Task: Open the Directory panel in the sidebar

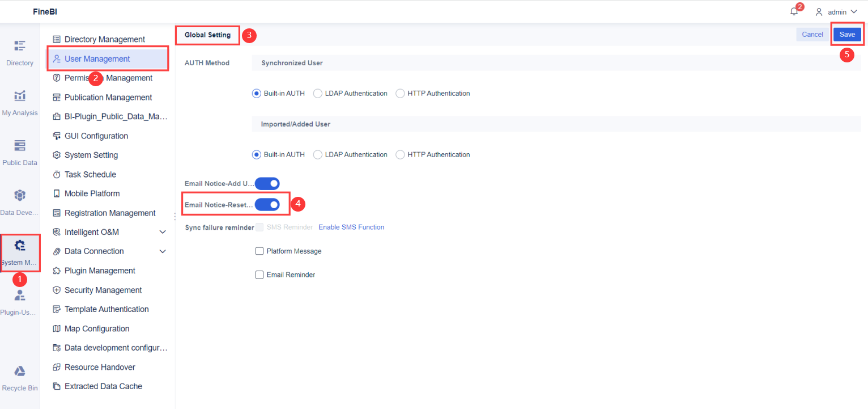Action: click(19, 52)
